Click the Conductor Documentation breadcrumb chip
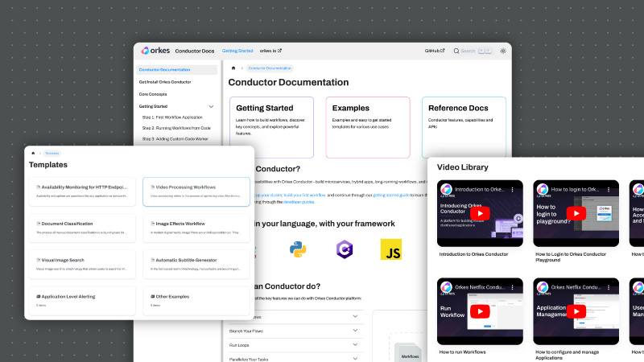This screenshot has height=362, width=644. click(270, 68)
